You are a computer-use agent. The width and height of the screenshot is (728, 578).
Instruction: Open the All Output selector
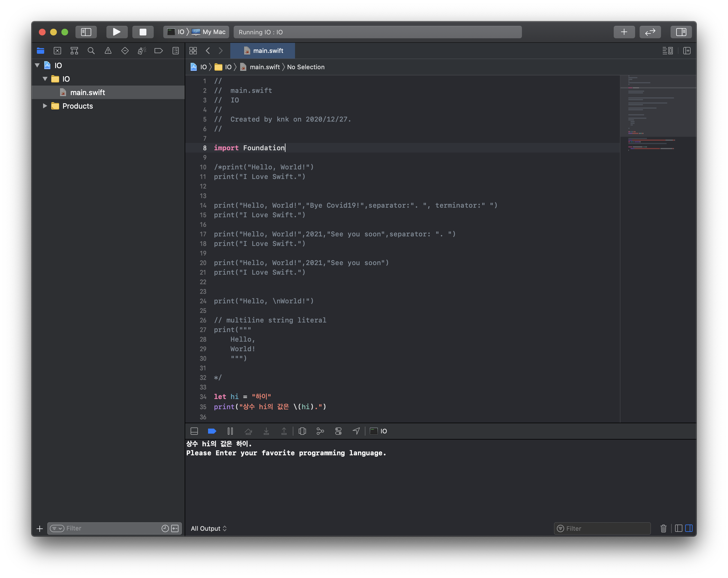tap(209, 528)
